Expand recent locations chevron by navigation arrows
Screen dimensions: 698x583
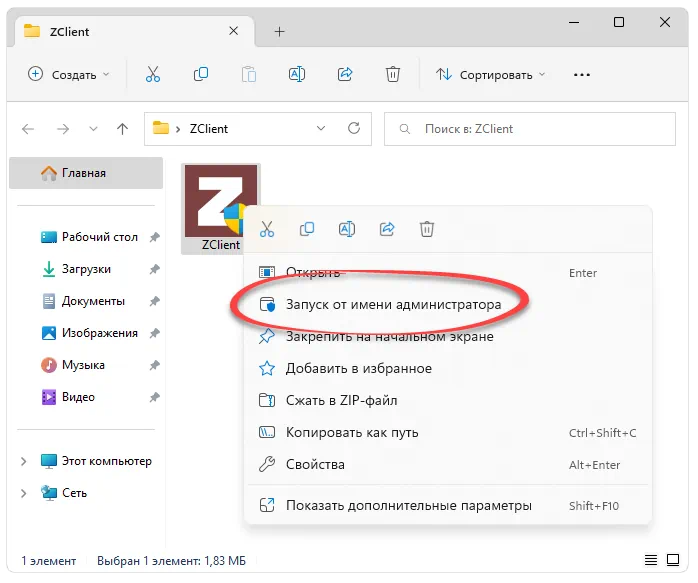tap(93, 129)
